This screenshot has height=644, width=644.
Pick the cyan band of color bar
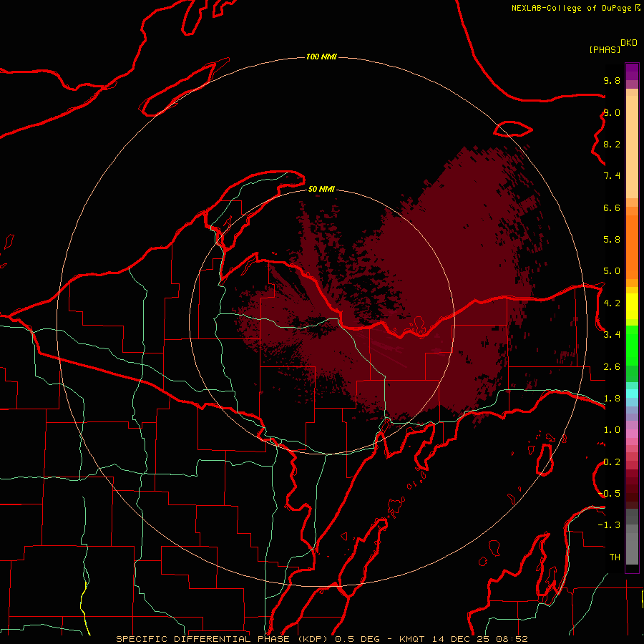(632, 394)
